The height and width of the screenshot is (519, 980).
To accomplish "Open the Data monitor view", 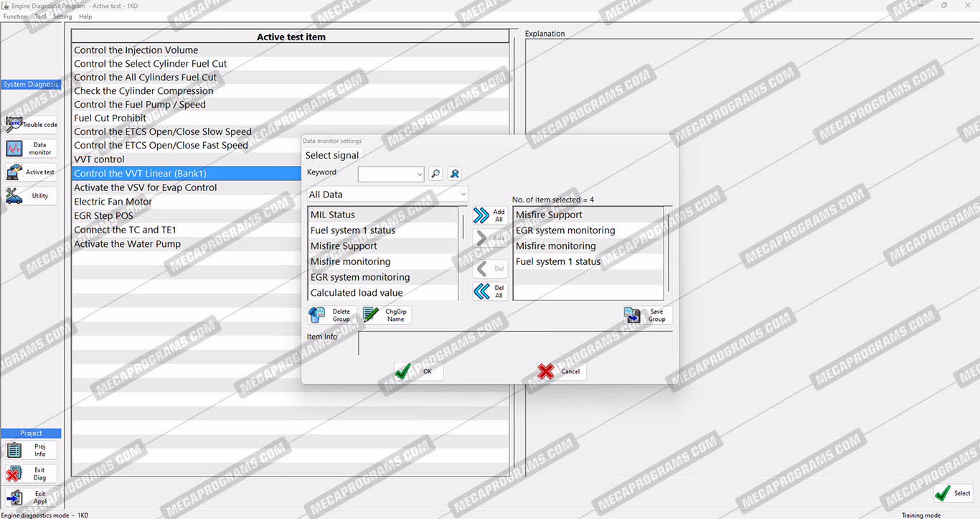I will 31,149.
